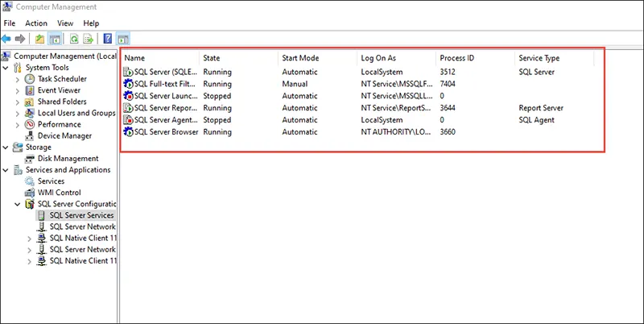
Task: Open the View menu
Action: (x=65, y=23)
